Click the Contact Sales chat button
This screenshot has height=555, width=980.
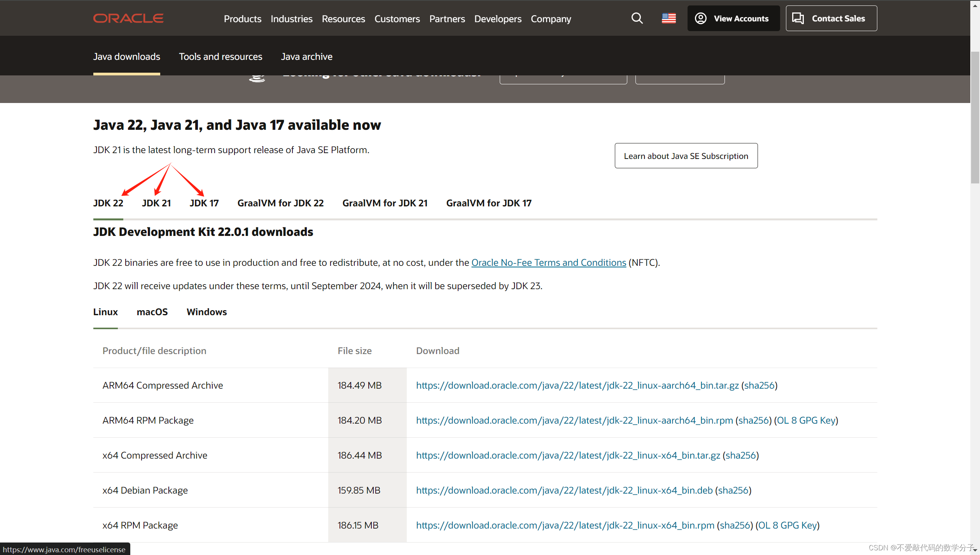coord(831,18)
